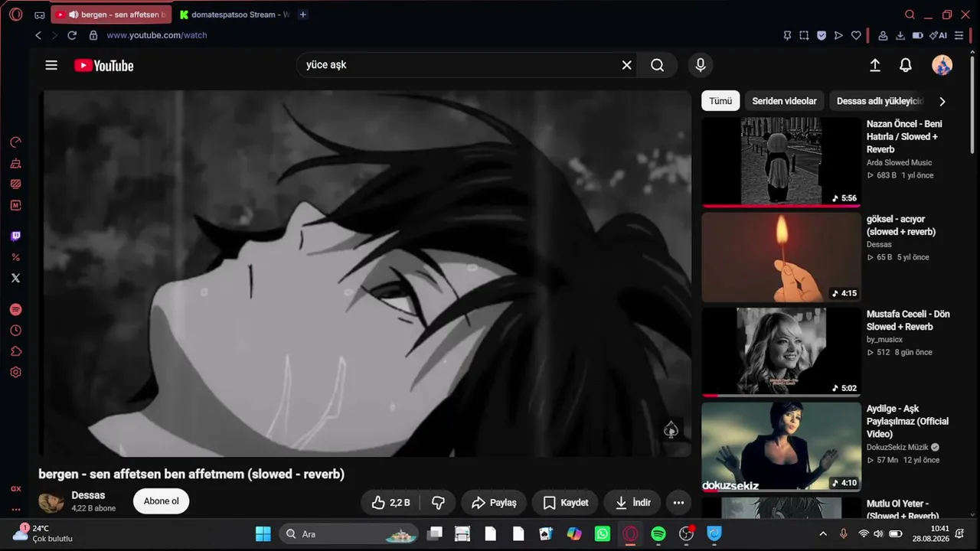
Task: Open Aydilge - Aşk Paylaşılmaz video title
Action: coord(907,421)
